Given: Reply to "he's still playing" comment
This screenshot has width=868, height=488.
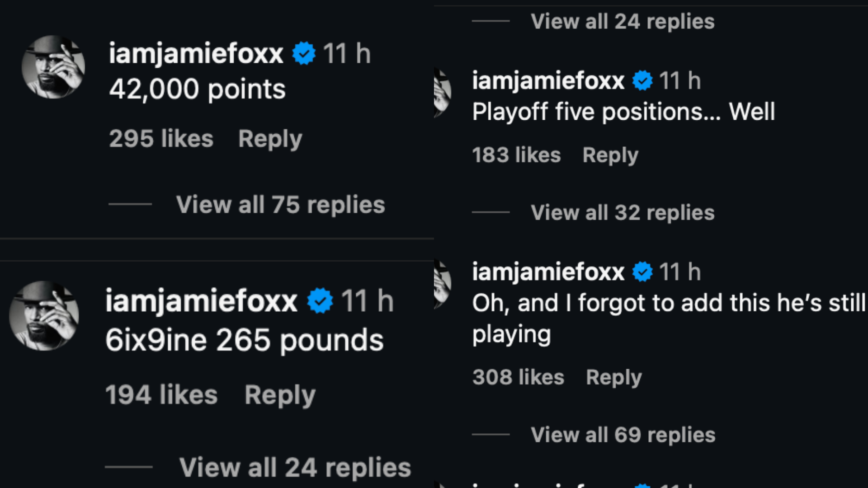Looking at the screenshot, I should (613, 377).
